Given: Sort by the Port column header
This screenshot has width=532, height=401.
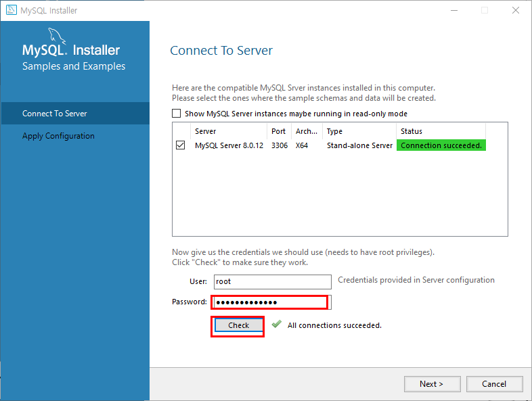Looking at the screenshot, I should click(280, 131).
